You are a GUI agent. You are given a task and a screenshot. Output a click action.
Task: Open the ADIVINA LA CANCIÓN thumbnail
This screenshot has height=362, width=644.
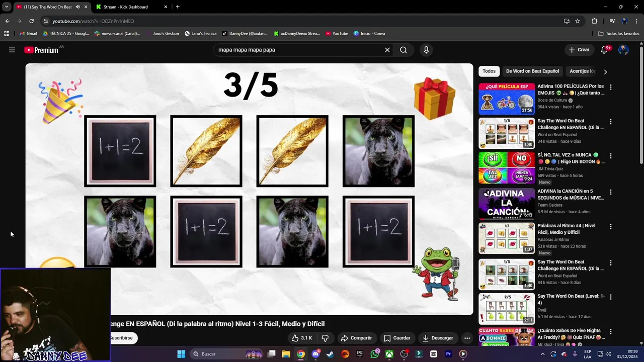point(507,204)
